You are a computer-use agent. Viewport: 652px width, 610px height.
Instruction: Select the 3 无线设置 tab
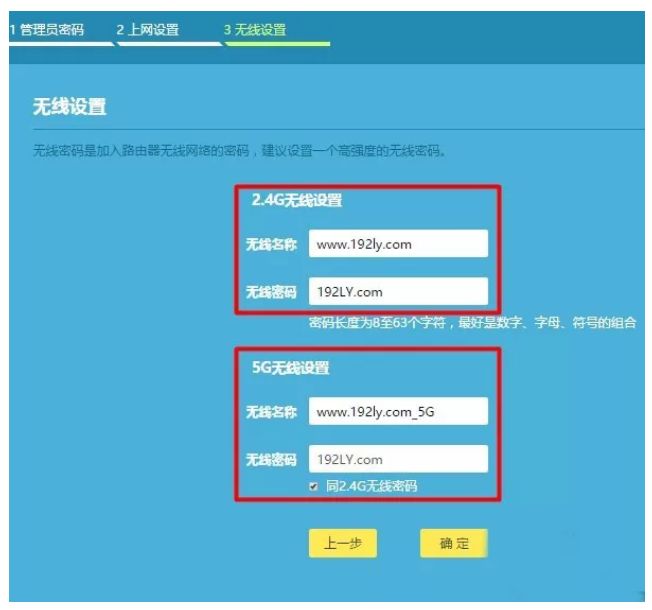tap(255, 30)
